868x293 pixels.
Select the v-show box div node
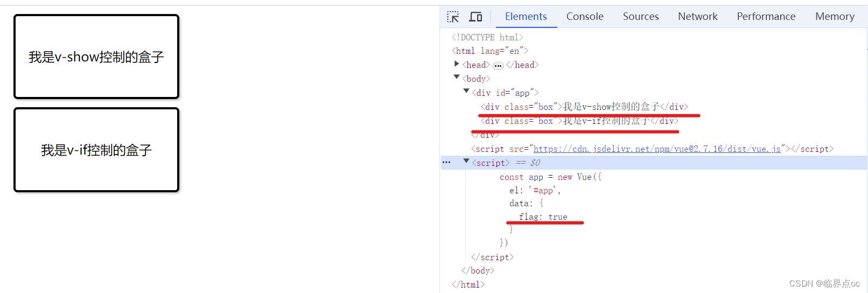pos(584,107)
